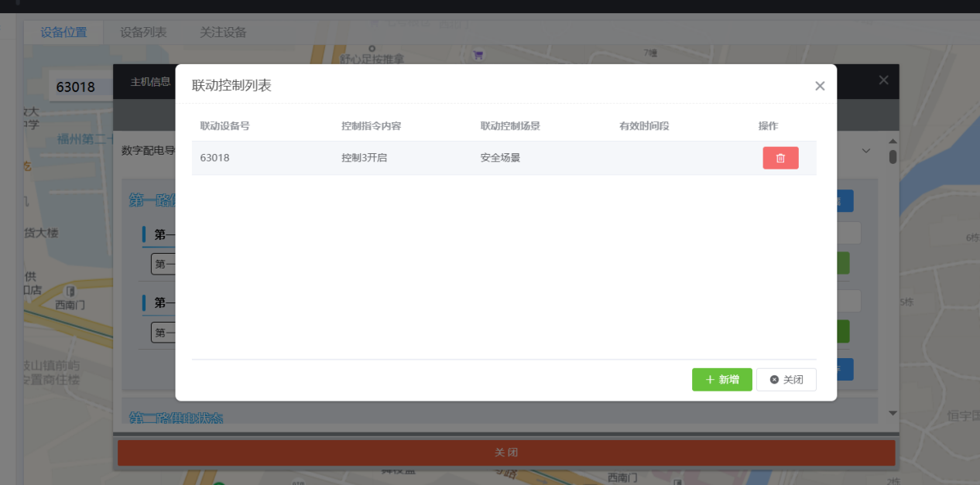The width and height of the screenshot is (980, 485).
Task: Expand the chevron dropdown beside the scrollbar
Action: [866, 151]
